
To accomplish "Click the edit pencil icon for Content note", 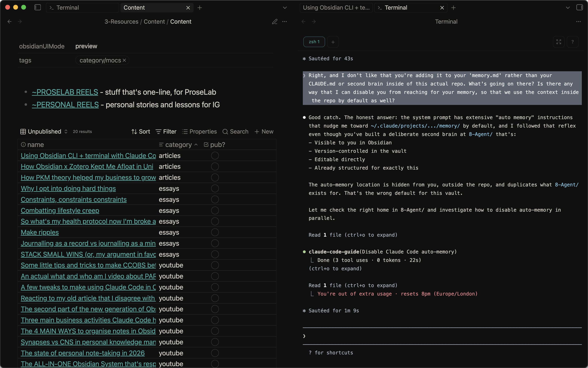I will [274, 22].
